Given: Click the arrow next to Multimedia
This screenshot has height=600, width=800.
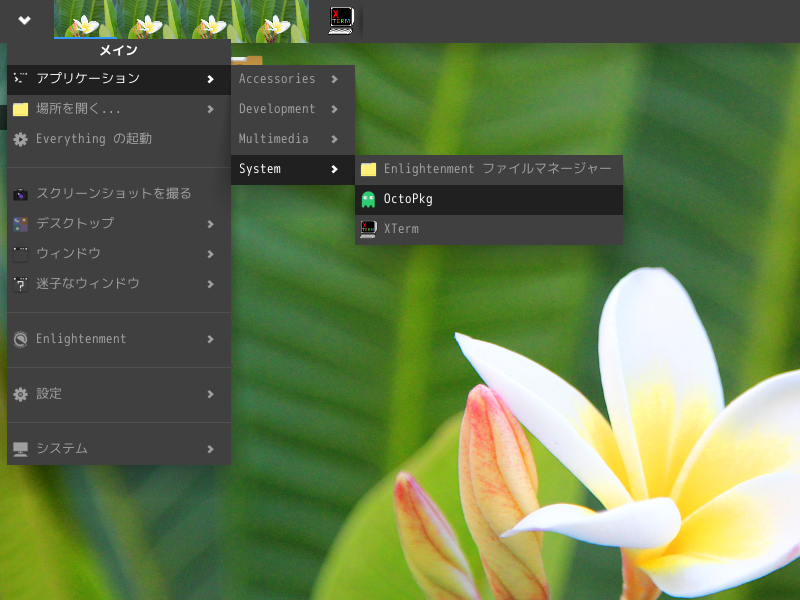Looking at the screenshot, I should [x=334, y=139].
